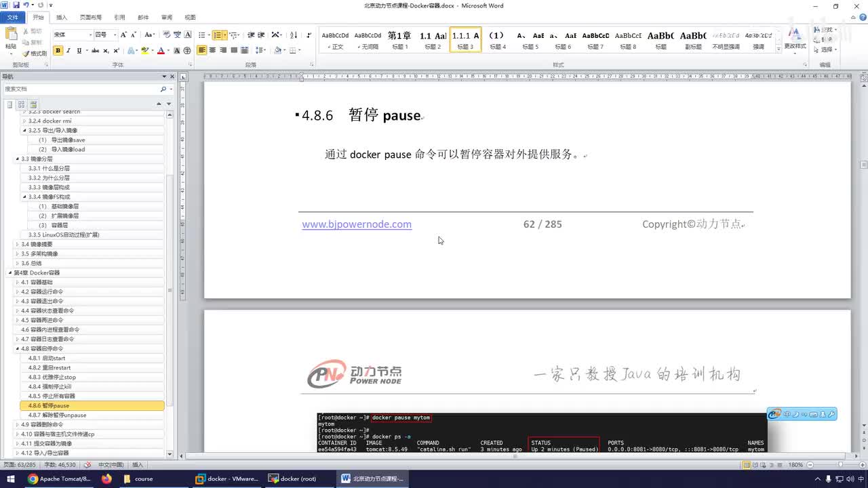Viewport: 868px width, 488px height.
Task: Toggle strikethrough text formatting
Action: pyautogui.click(x=95, y=50)
